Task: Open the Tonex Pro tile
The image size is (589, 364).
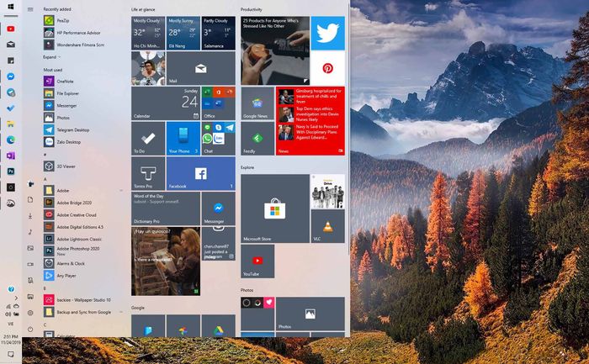Action: [x=148, y=173]
